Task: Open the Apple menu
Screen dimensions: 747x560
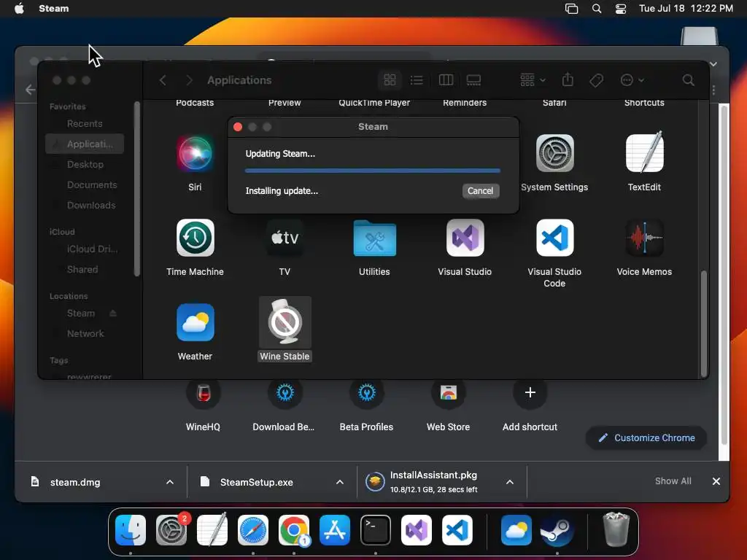Action: tap(19, 9)
